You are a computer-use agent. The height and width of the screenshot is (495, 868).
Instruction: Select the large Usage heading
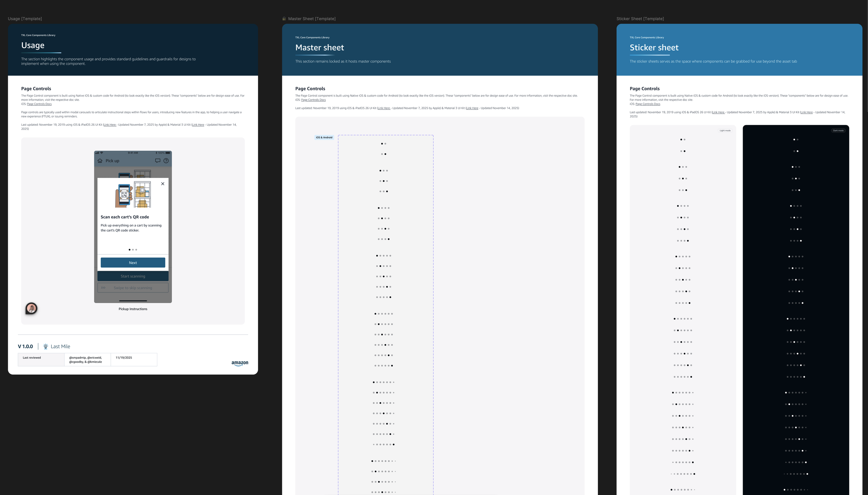coord(33,45)
